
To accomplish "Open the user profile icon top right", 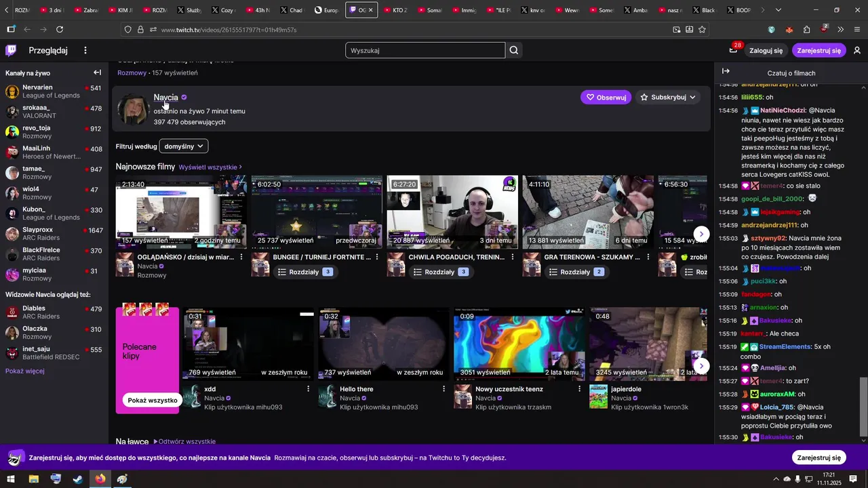I will click(x=857, y=50).
